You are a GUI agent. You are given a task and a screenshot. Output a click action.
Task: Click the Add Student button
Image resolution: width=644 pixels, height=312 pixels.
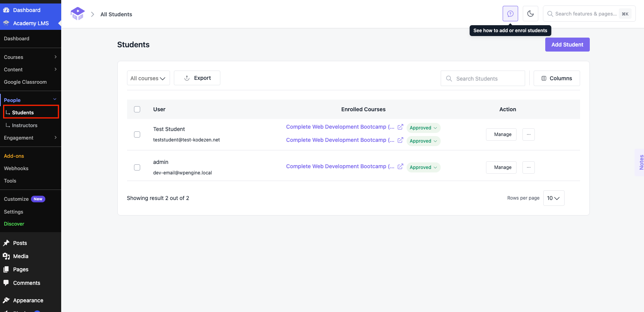(x=567, y=45)
